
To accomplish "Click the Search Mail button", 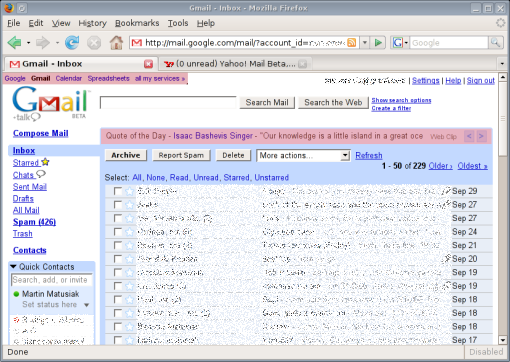I will pos(267,102).
